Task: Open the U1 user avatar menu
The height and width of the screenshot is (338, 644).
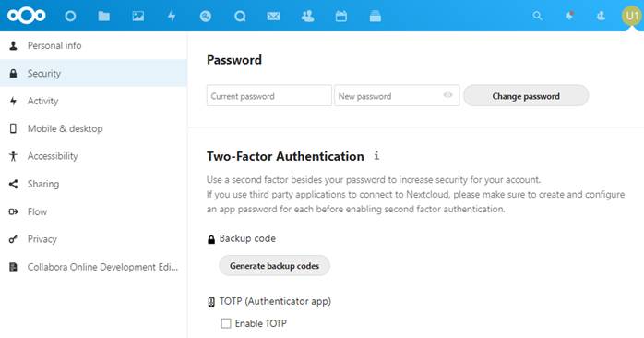Action: pos(631,16)
